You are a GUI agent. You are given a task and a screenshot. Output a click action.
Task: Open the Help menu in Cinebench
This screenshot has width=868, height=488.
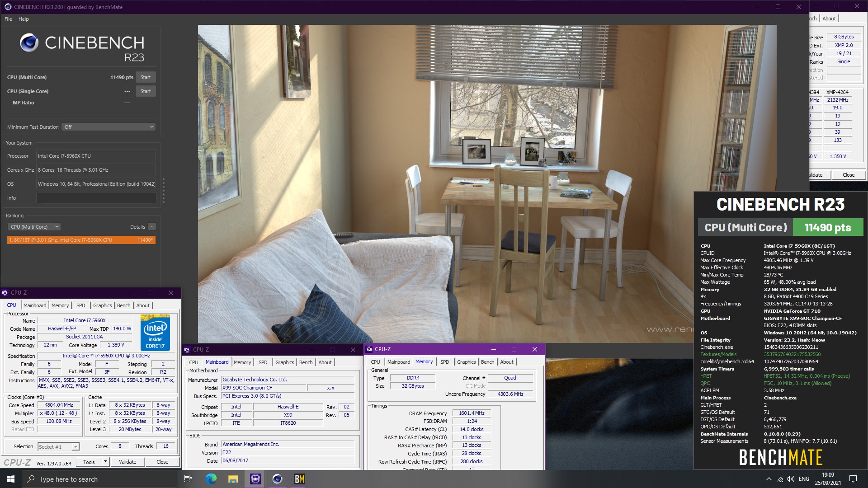point(24,19)
